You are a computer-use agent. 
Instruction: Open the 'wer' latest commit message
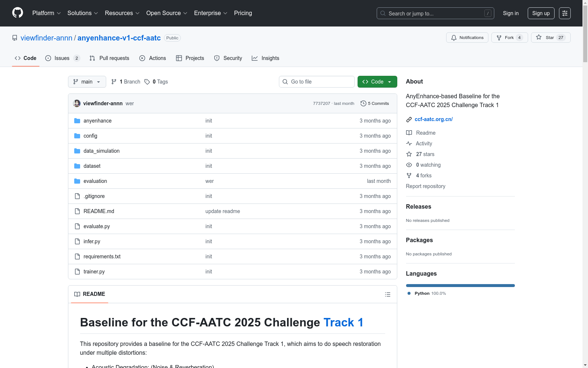[130, 103]
